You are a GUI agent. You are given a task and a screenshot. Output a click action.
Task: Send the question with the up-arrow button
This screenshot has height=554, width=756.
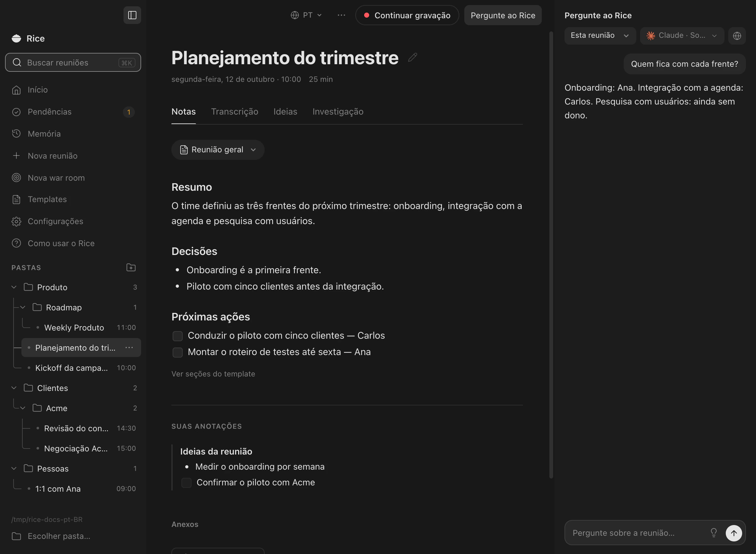tap(734, 533)
